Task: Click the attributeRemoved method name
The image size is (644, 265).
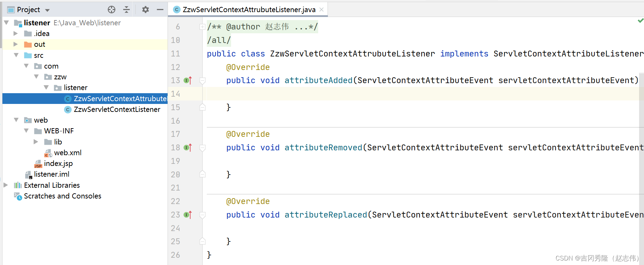Action: click(323, 148)
